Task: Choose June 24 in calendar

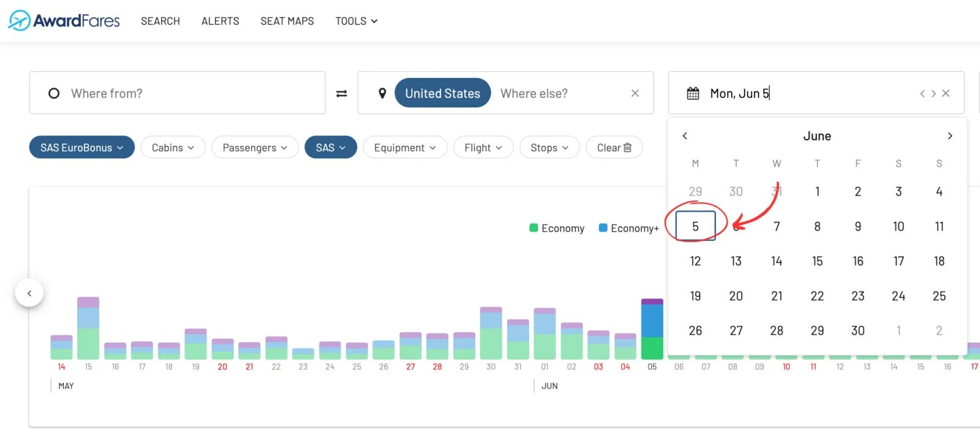Action: tap(899, 296)
